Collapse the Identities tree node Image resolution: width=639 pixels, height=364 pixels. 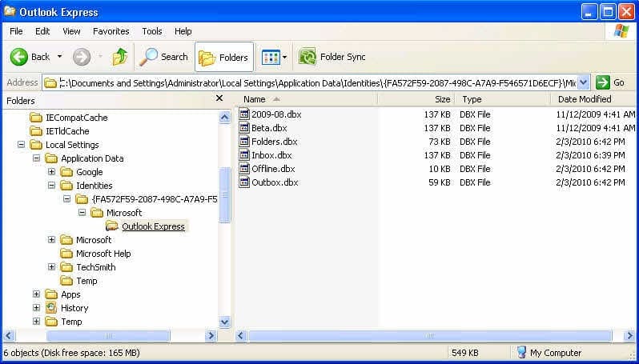pos(51,186)
